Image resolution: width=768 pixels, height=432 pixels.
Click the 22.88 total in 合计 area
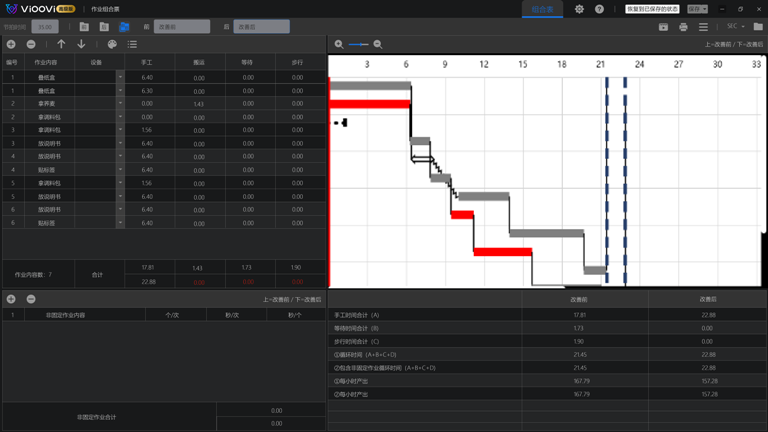click(148, 282)
